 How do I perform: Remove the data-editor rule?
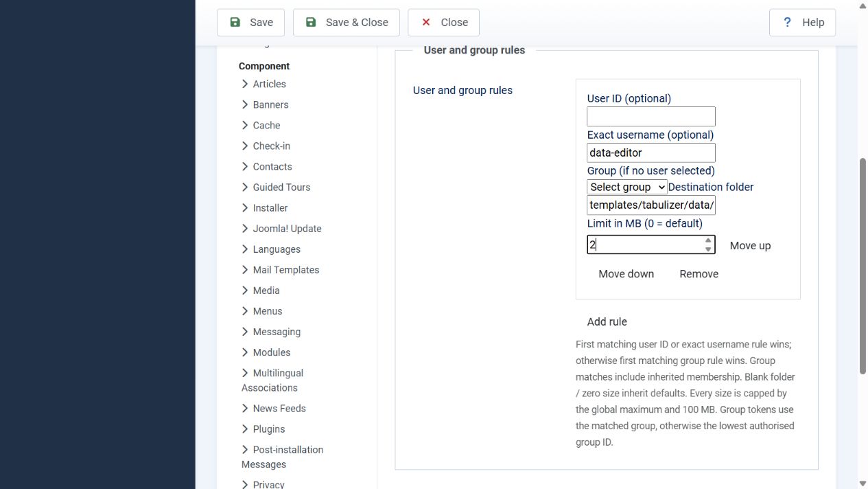(x=699, y=274)
